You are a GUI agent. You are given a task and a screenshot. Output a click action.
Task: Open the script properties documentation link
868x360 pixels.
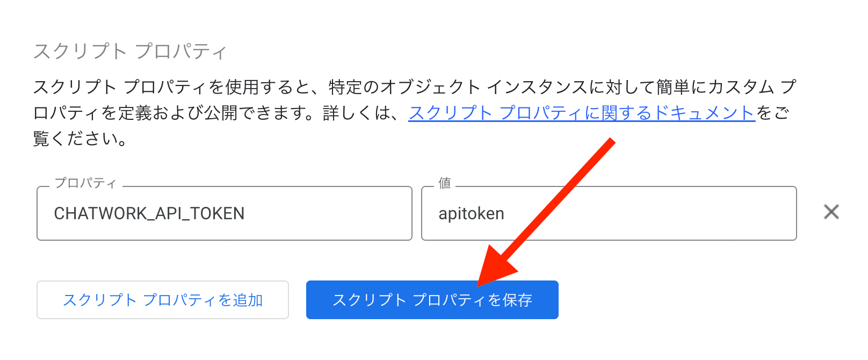[581, 113]
